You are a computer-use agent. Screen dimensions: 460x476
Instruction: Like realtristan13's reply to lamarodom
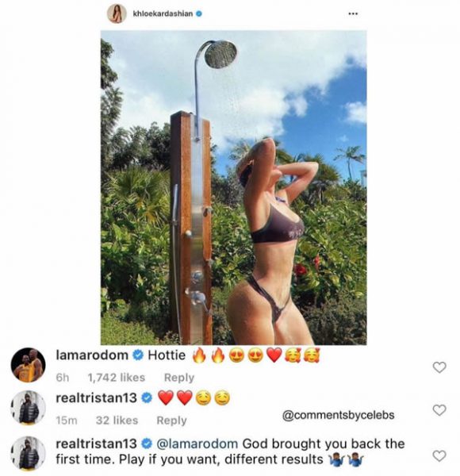coord(439,455)
